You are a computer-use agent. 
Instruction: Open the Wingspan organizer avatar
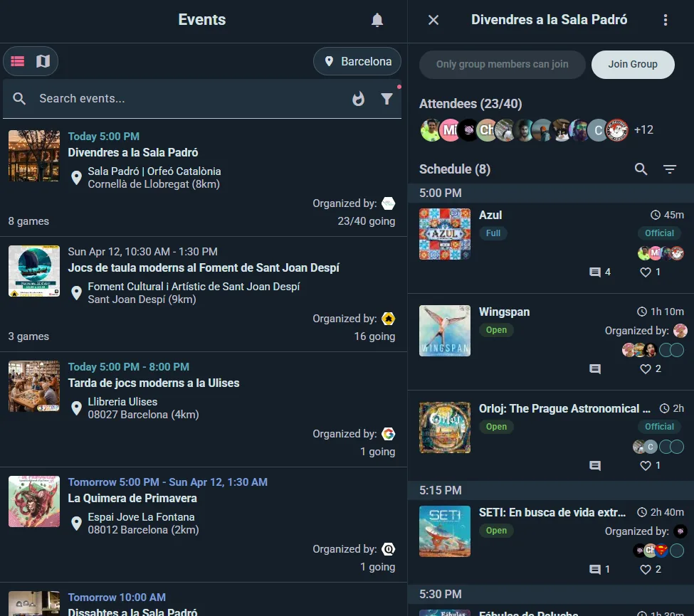tap(680, 331)
